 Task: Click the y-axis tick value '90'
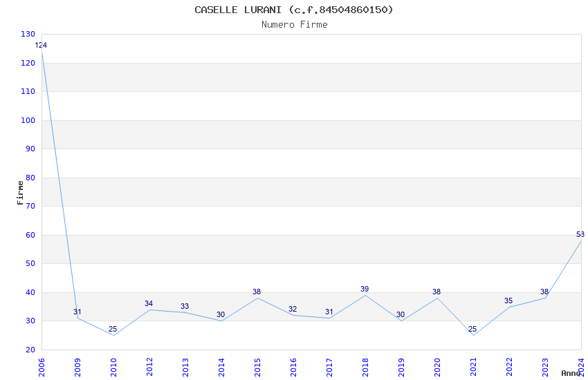tap(30, 149)
